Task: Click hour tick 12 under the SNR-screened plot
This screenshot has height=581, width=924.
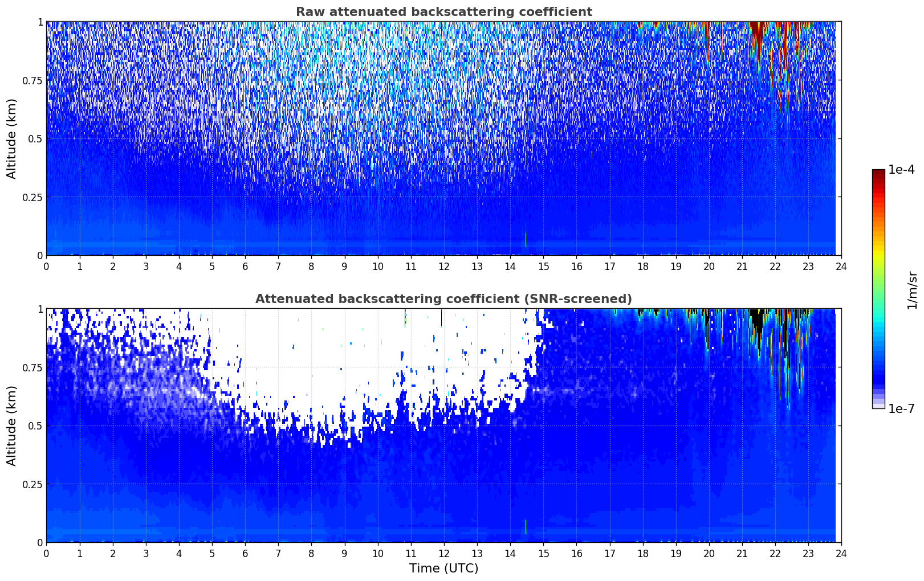Action: 444,553
